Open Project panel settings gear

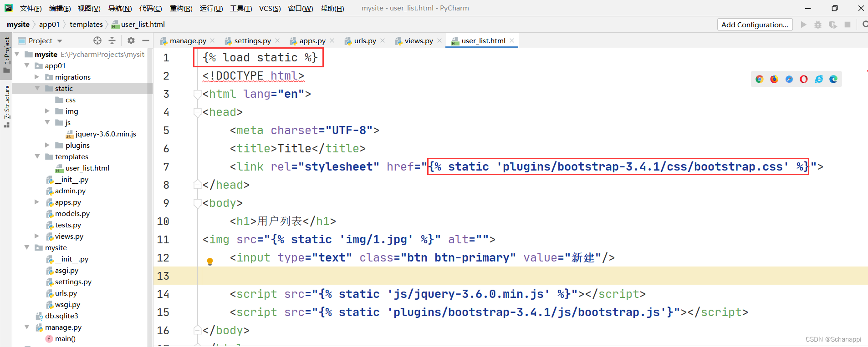click(x=131, y=40)
